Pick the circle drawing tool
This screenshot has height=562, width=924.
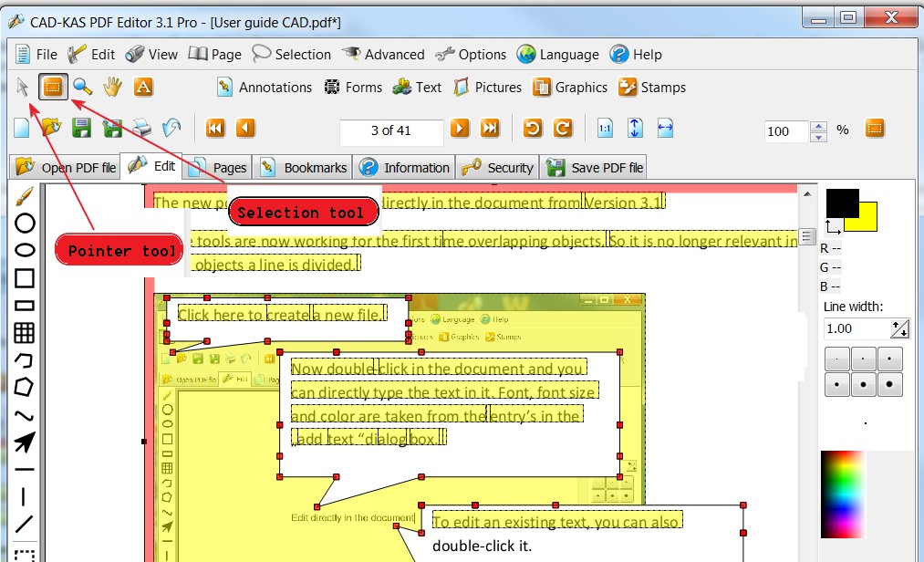(x=25, y=224)
